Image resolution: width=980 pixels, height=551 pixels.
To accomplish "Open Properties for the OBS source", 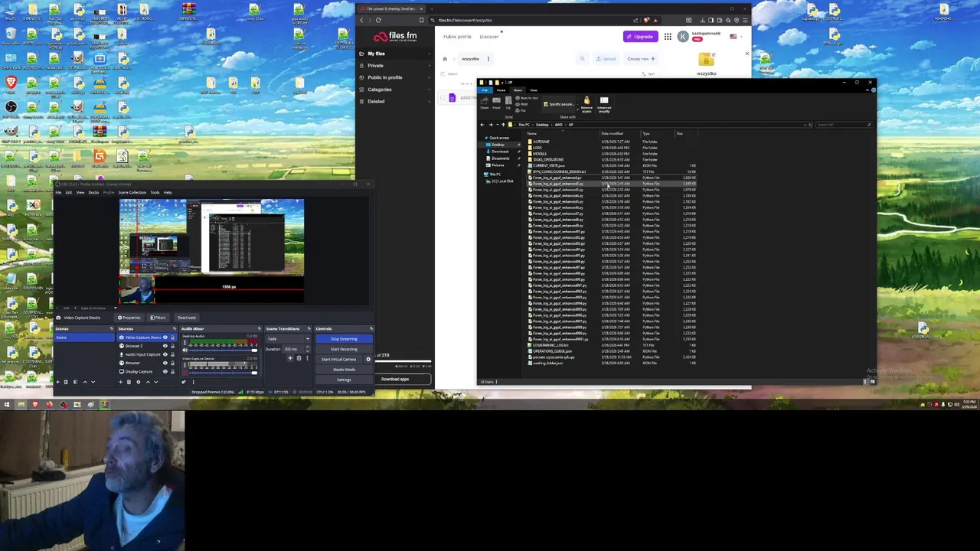I will click(x=129, y=318).
